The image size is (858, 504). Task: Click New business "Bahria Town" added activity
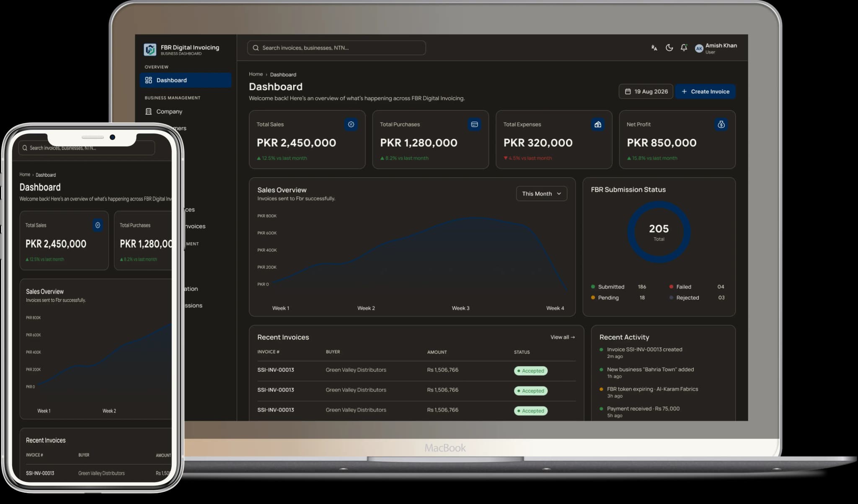tap(650, 370)
